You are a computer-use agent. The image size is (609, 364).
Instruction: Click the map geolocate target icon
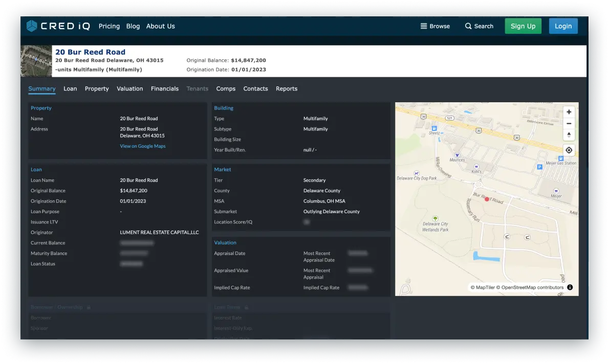569,150
